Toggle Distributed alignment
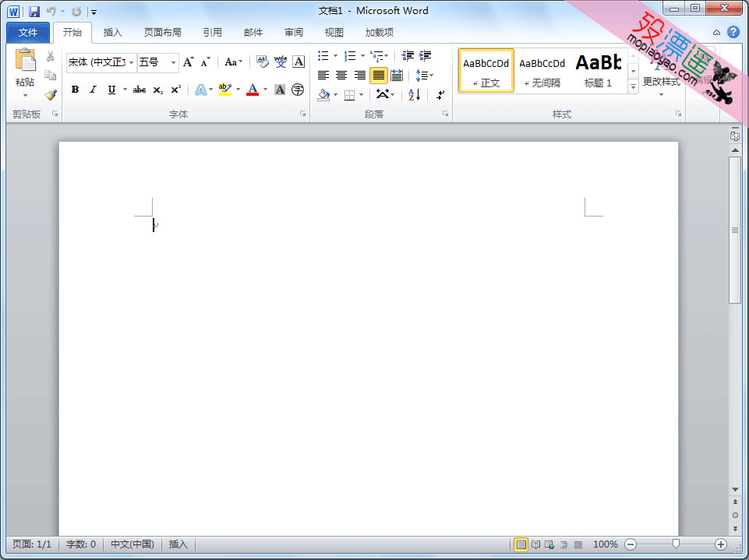This screenshot has height=560, width=749. [x=397, y=76]
